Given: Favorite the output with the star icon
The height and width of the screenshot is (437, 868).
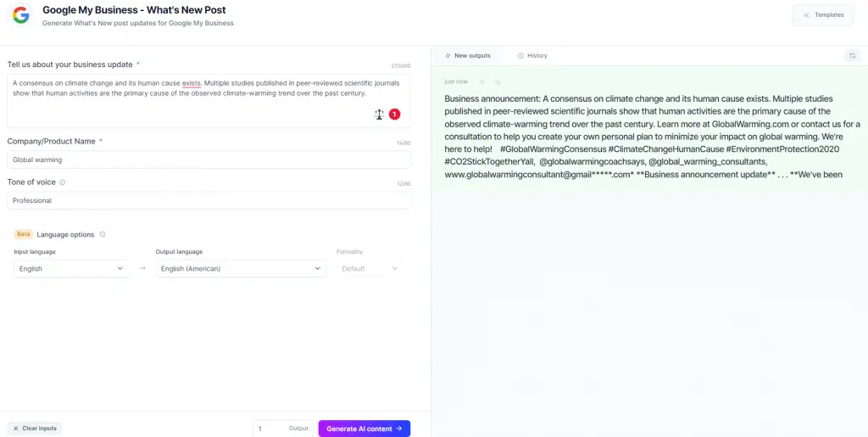Looking at the screenshot, I should tap(481, 81).
